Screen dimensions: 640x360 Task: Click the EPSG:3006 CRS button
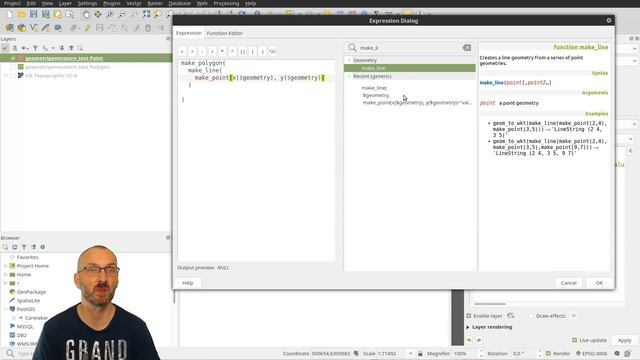591,353
